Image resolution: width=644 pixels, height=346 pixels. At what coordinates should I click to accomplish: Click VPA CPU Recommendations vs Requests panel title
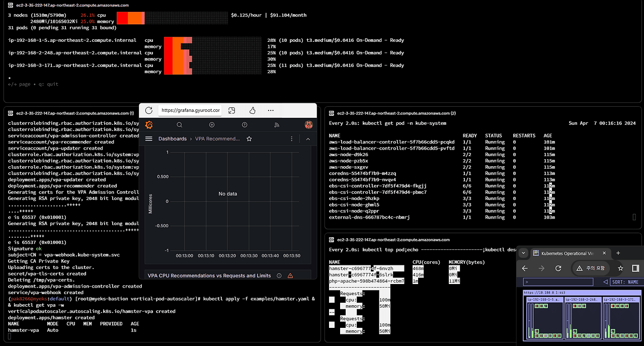(x=209, y=275)
